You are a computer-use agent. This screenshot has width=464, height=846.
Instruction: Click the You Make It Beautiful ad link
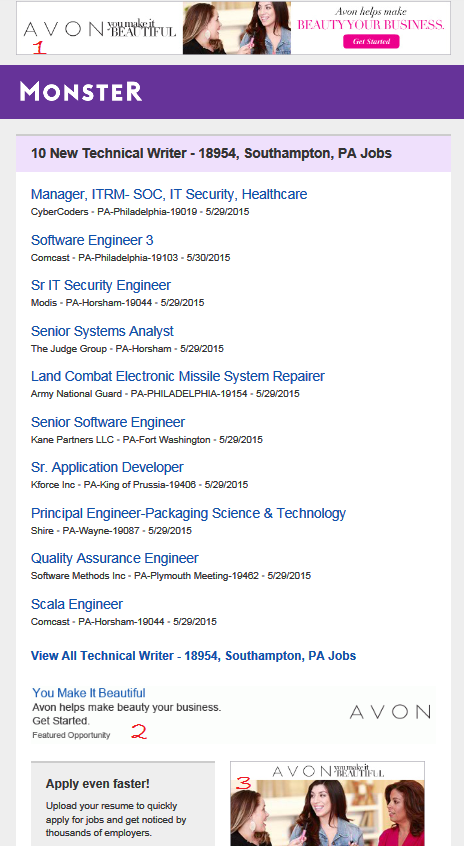(89, 693)
